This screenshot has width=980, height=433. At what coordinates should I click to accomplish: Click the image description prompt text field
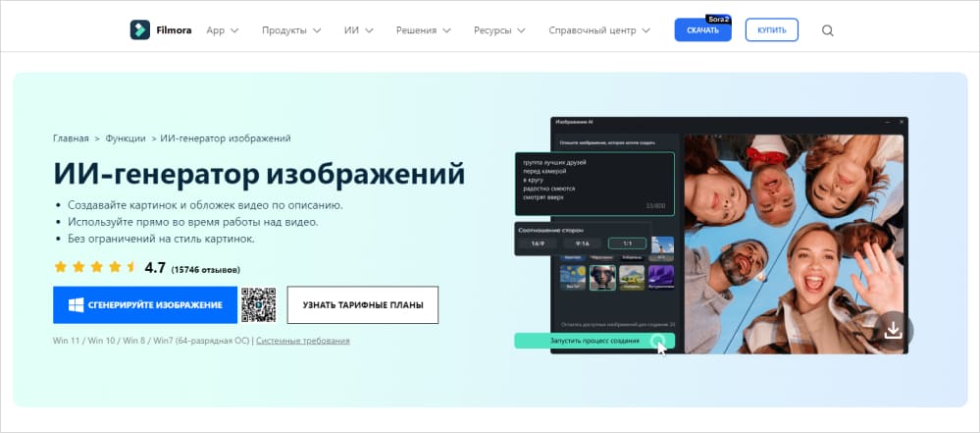(594, 182)
